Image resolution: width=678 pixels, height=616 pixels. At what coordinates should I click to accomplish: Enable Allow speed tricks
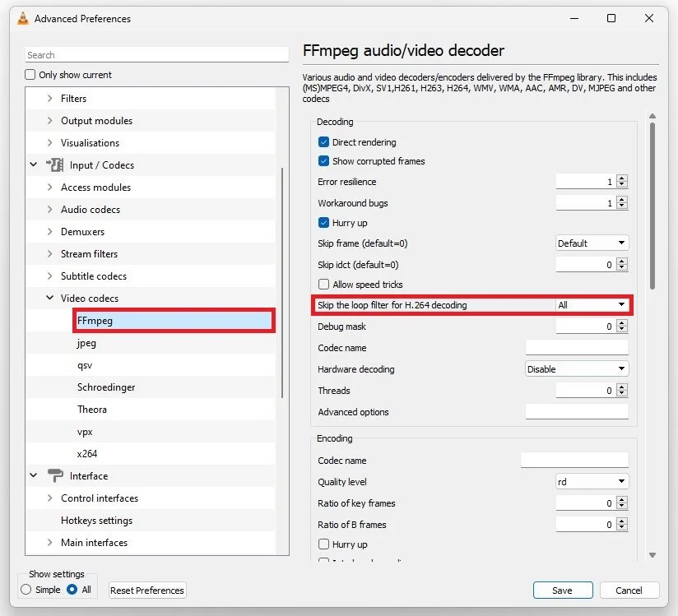pyautogui.click(x=323, y=284)
